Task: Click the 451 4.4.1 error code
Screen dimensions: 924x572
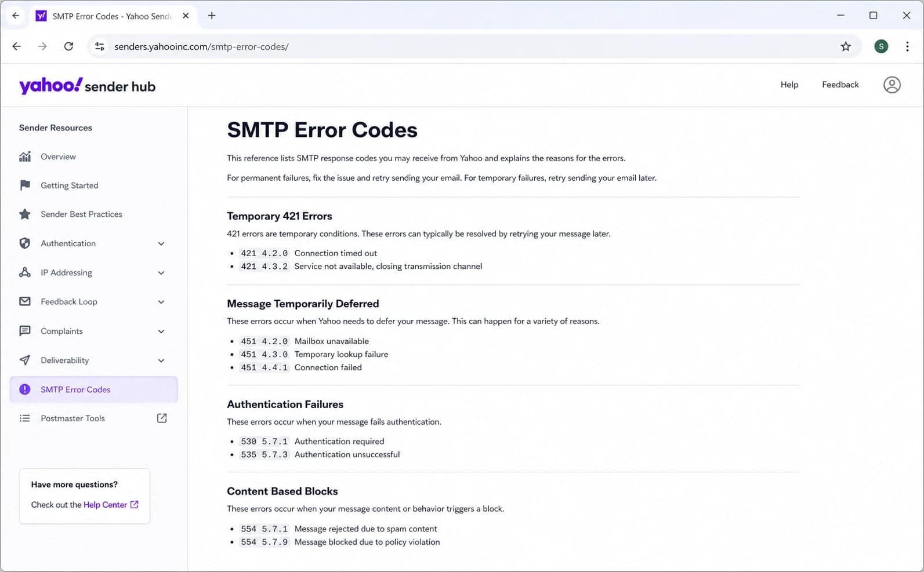Action: click(x=264, y=367)
